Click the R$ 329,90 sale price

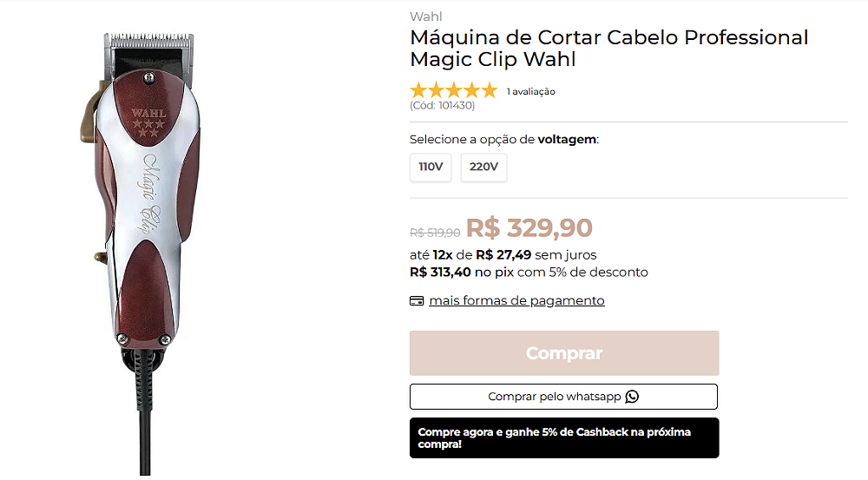tap(529, 227)
